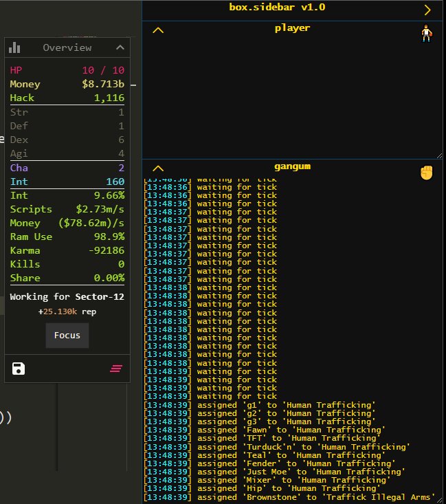Click log line assigned 'TFT'
This screenshot has height=504, width=446.
pyautogui.click(x=262, y=439)
